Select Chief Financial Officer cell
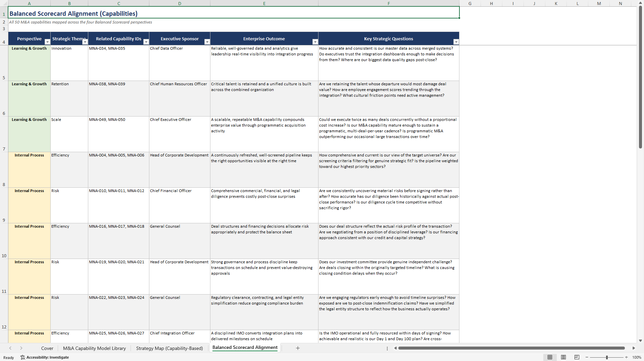The width and height of the screenshot is (644, 361). pyautogui.click(x=180, y=205)
